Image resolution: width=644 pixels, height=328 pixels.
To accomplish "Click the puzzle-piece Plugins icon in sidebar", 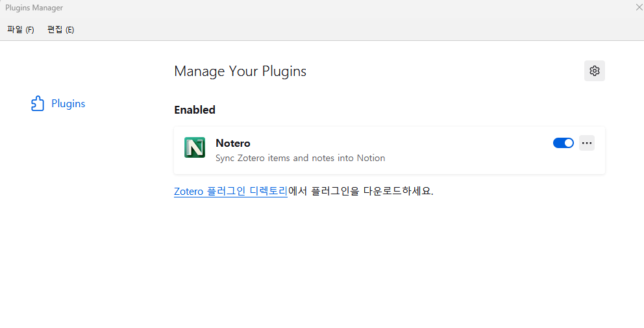I will tap(38, 103).
